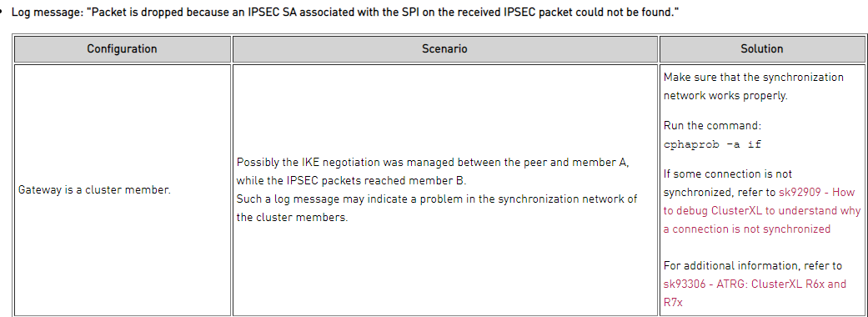
Task: Click the quoted "Packet is dropped" message text
Action: pyautogui.click(x=383, y=12)
